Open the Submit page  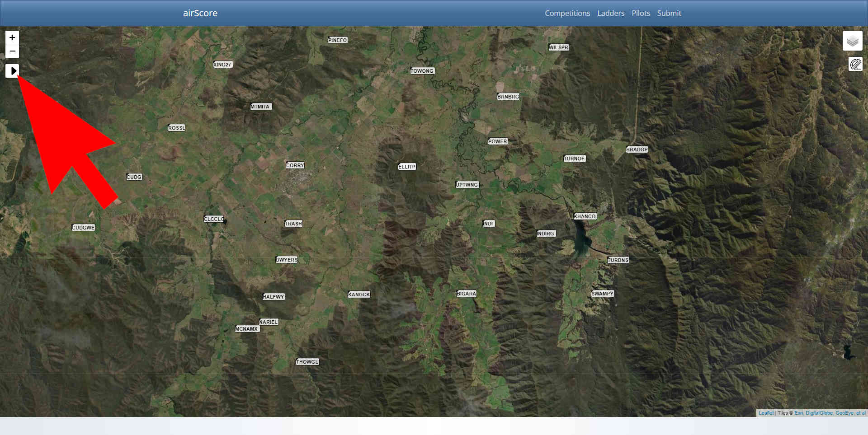tap(669, 13)
